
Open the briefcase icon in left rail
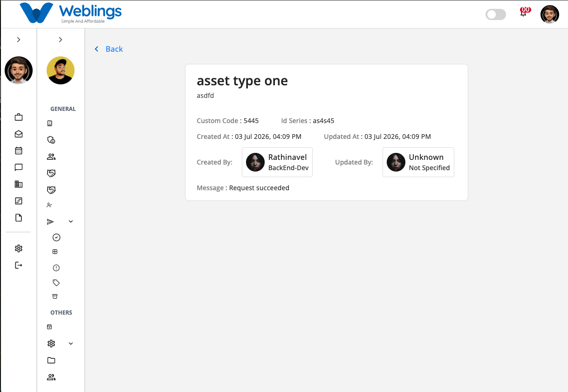[x=19, y=117]
